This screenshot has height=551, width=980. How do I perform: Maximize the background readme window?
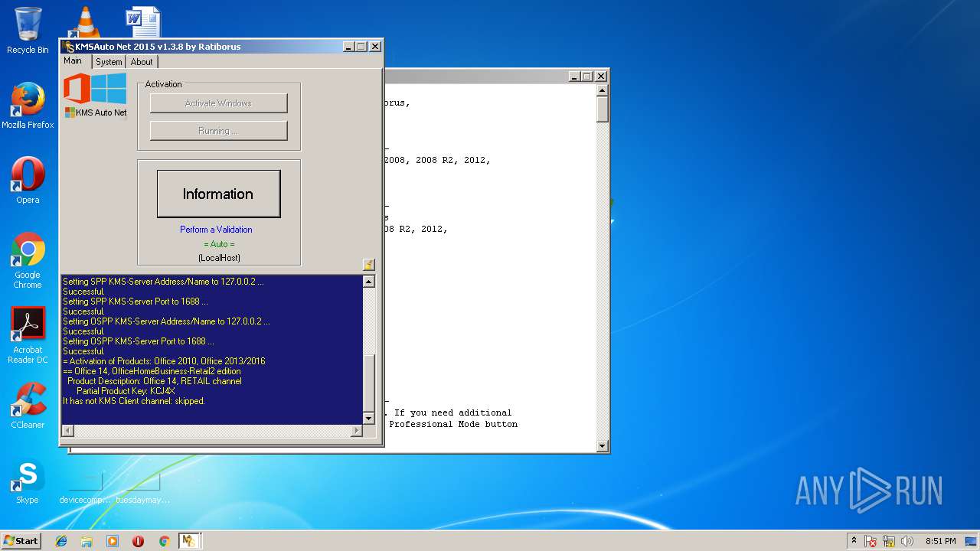click(587, 76)
